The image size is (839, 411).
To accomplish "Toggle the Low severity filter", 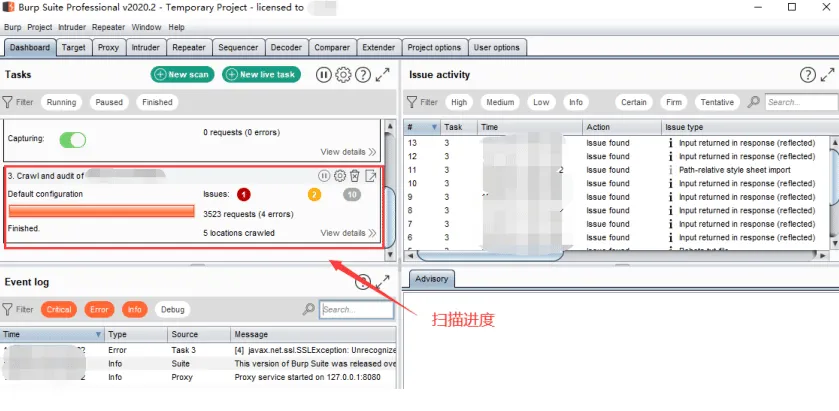I will (x=541, y=102).
